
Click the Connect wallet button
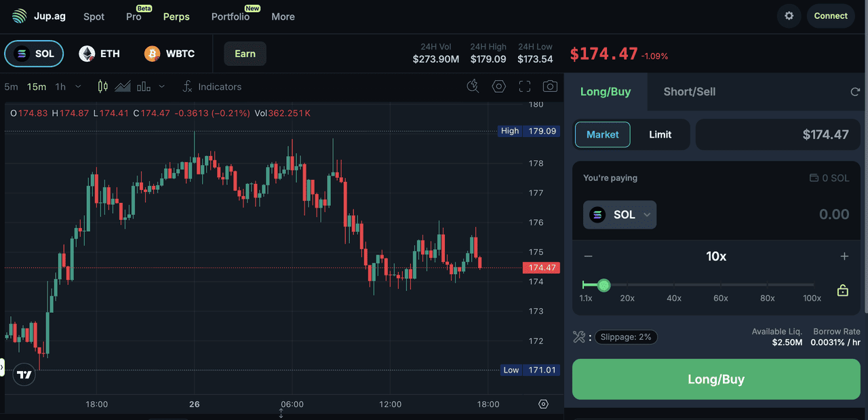831,16
